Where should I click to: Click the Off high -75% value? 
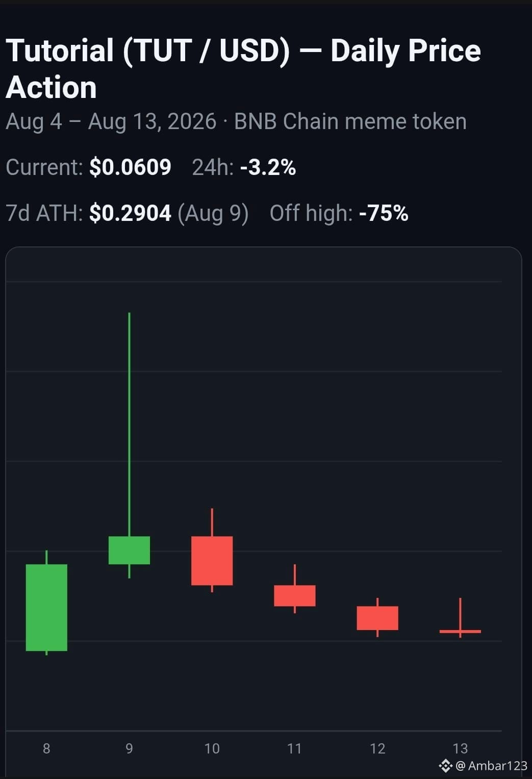[384, 213]
